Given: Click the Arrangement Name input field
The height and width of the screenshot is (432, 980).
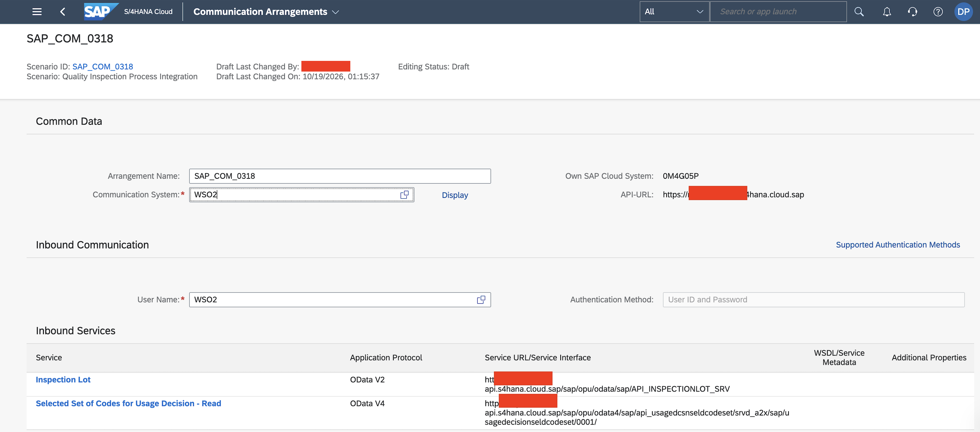Looking at the screenshot, I should coord(340,176).
